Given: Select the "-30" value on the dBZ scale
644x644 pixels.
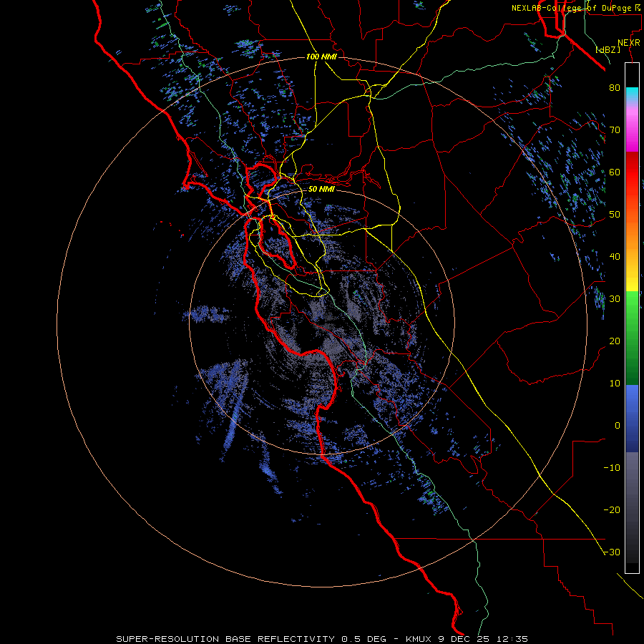Looking at the screenshot, I should [x=612, y=552].
